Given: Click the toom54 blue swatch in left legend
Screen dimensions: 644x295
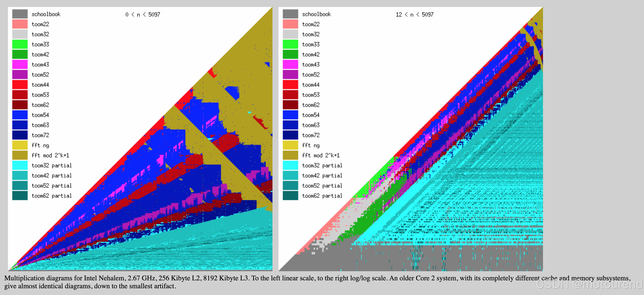Looking at the screenshot, I should [x=20, y=115].
